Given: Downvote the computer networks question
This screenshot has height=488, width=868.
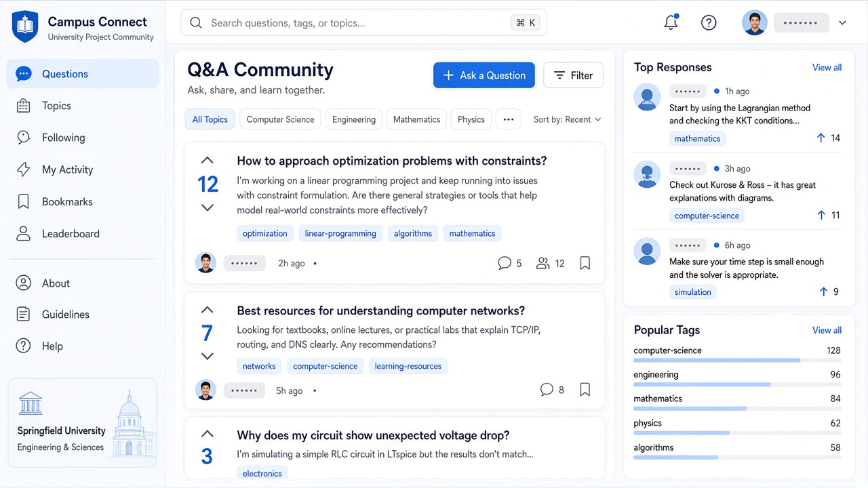Looking at the screenshot, I should tap(208, 356).
